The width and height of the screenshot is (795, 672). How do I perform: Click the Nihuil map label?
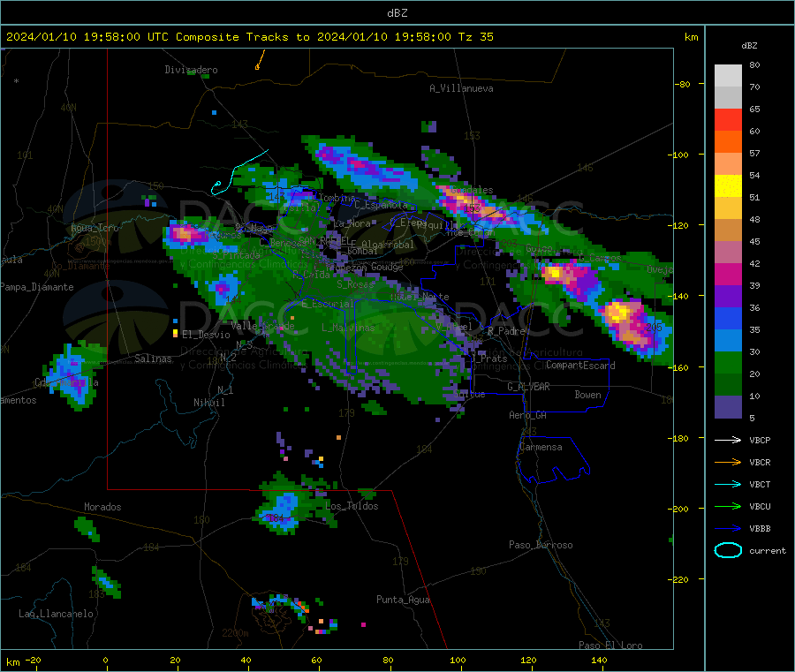[x=208, y=403]
